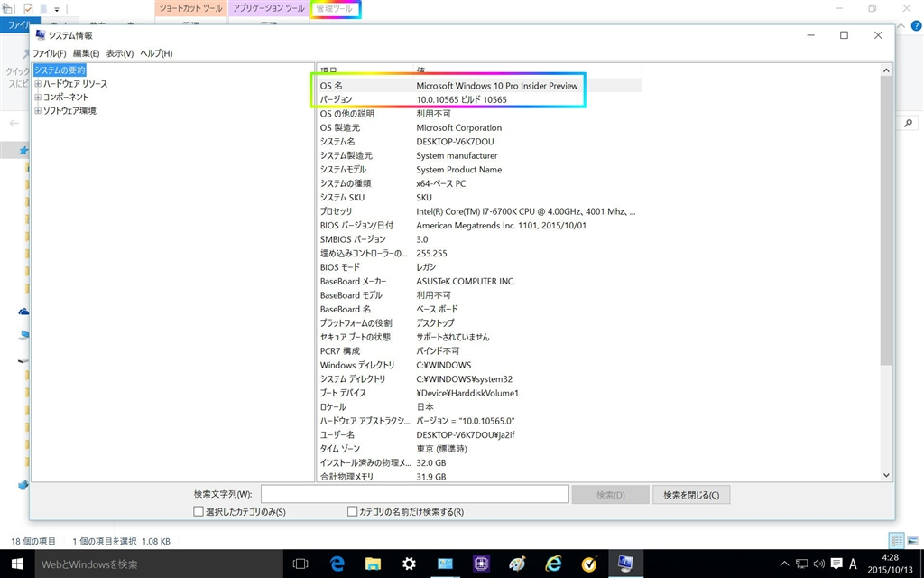Expand the コンポーネント tree node

click(38, 98)
